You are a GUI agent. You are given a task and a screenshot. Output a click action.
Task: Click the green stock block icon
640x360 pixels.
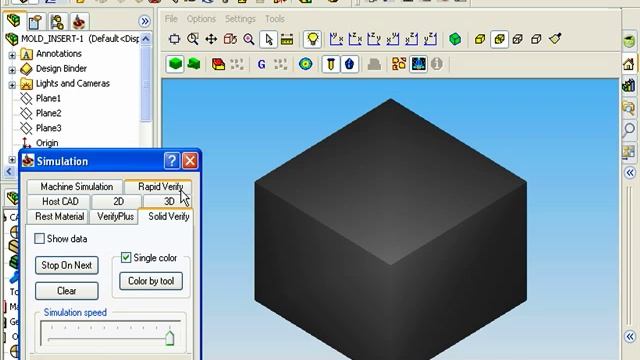(x=176, y=64)
